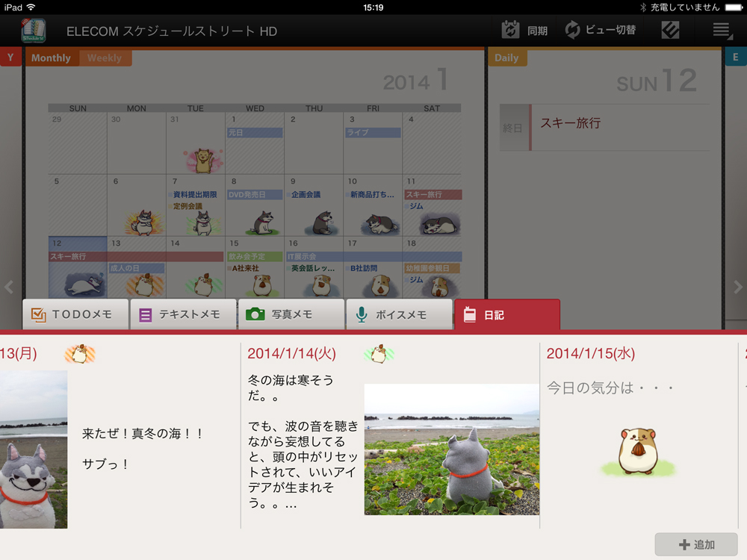Image resolution: width=747 pixels, height=560 pixels.
Task: Tap the hamster mood sticker beside 2014/1/14(火)
Action: pos(379,354)
